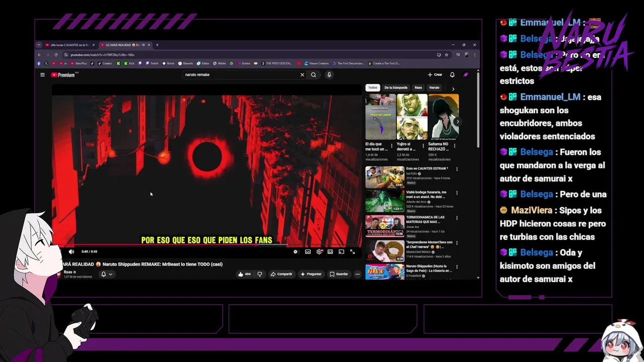Viewport: 644px width, 362px height.
Task: Click the browser address bar URL
Action: pos(102,55)
